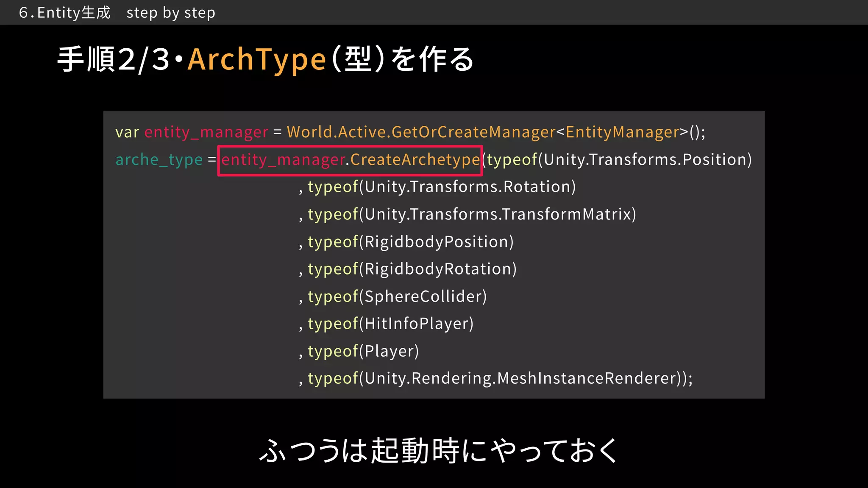
Task: Click the line 'typeof(HitInfoPlayer)'
Action: tap(390, 324)
